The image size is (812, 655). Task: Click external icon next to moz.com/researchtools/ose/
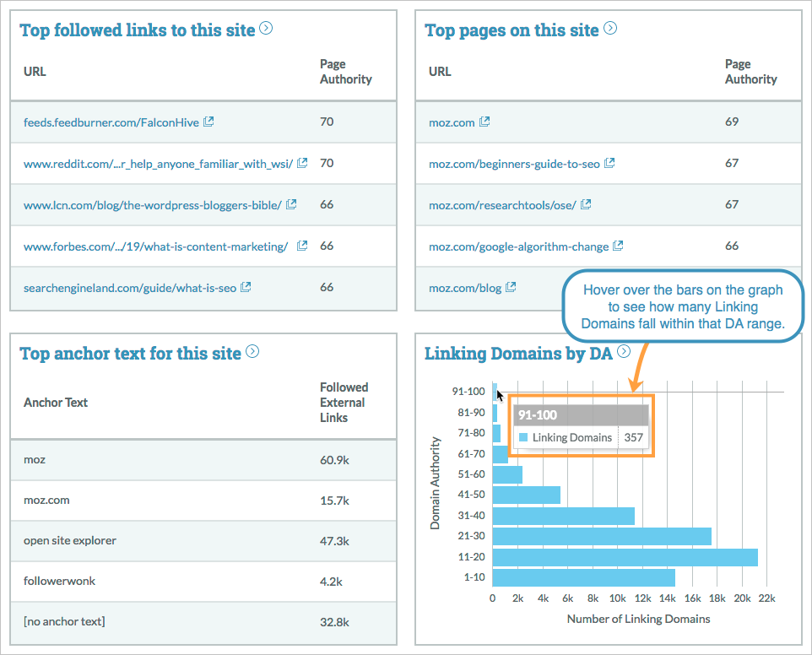(x=587, y=204)
